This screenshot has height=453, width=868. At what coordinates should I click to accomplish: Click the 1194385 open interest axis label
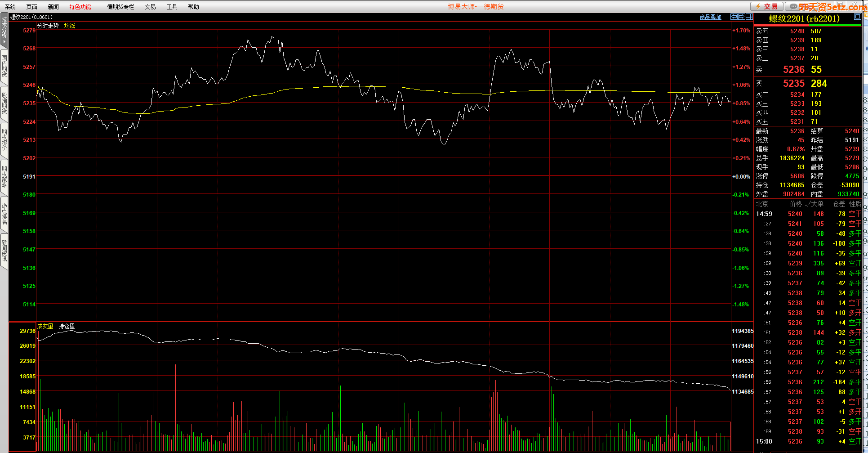click(743, 331)
